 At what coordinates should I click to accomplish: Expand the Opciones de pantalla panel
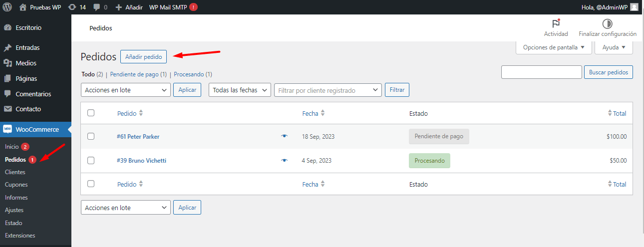pyautogui.click(x=554, y=47)
